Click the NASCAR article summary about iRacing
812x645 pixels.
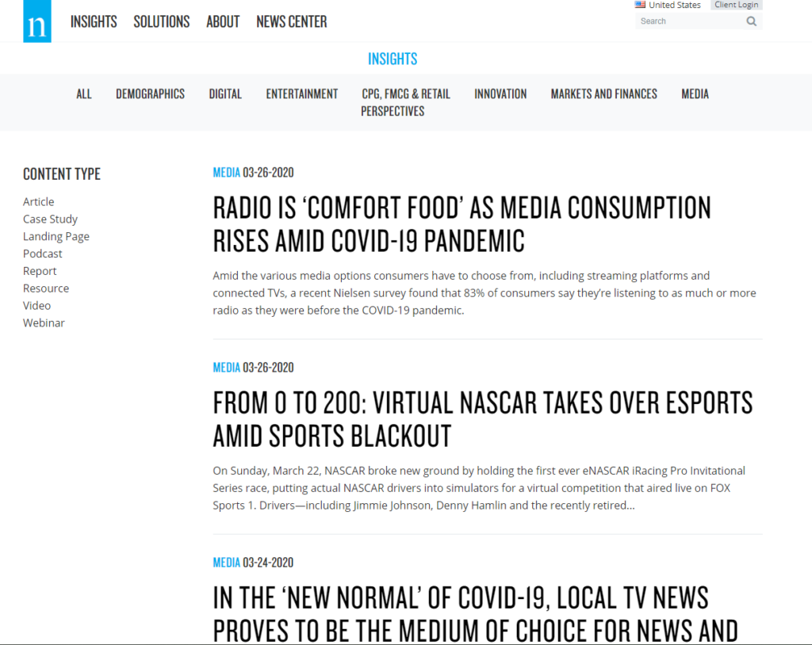pyautogui.click(x=479, y=488)
